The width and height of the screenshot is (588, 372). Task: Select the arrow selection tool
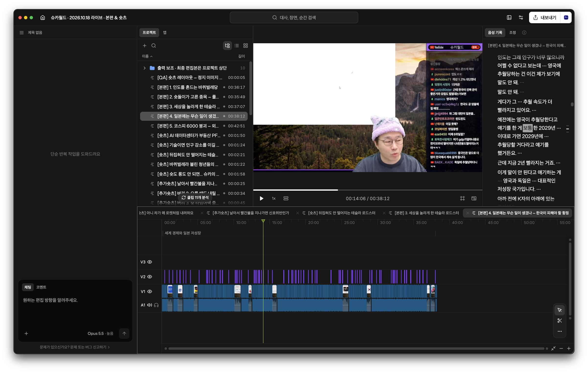(559, 310)
